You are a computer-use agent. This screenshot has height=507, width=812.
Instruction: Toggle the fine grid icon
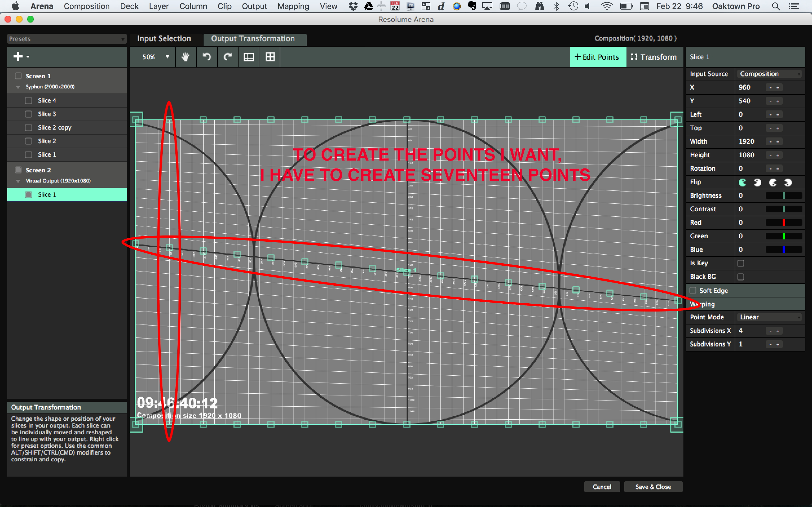pyautogui.click(x=249, y=57)
